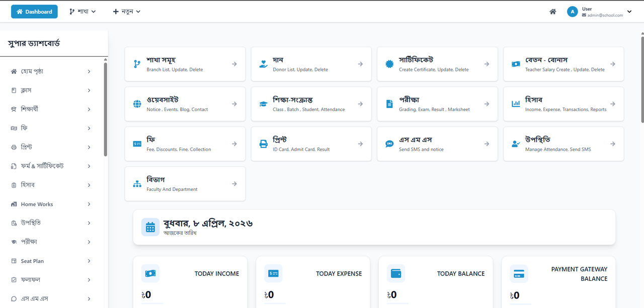644x308 pixels.
Task: Click the Dashboard button
Action: pos(34,12)
